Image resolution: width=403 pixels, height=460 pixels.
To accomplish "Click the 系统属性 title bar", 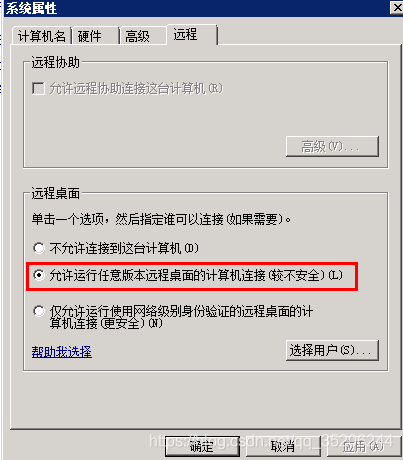I will coord(197,8).
